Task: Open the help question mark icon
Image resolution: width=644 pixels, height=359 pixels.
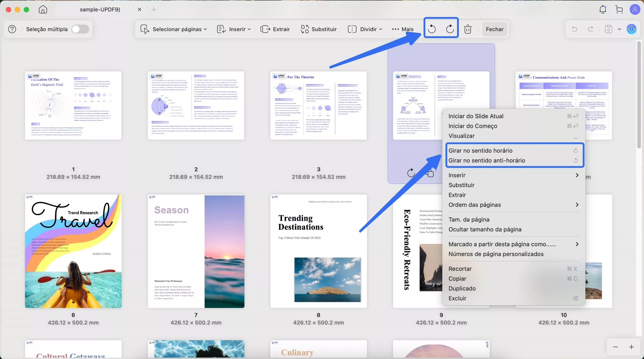Action: (x=12, y=29)
